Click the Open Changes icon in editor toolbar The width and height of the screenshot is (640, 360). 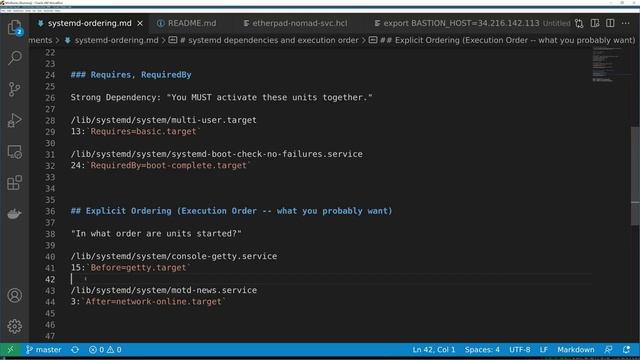coord(579,23)
